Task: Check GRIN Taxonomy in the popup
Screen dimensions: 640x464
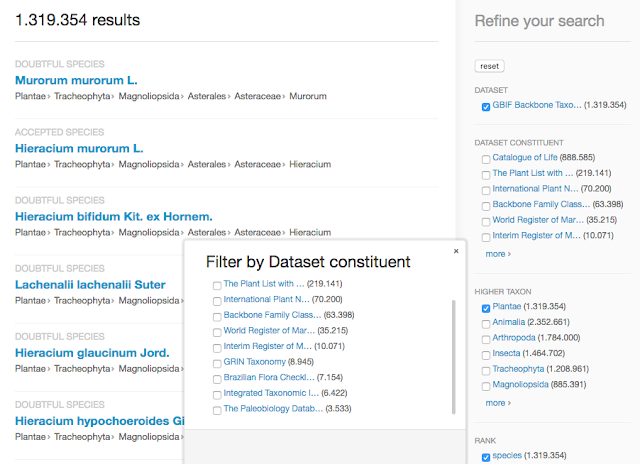Action: pyautogui.click(x=217, y=362)
